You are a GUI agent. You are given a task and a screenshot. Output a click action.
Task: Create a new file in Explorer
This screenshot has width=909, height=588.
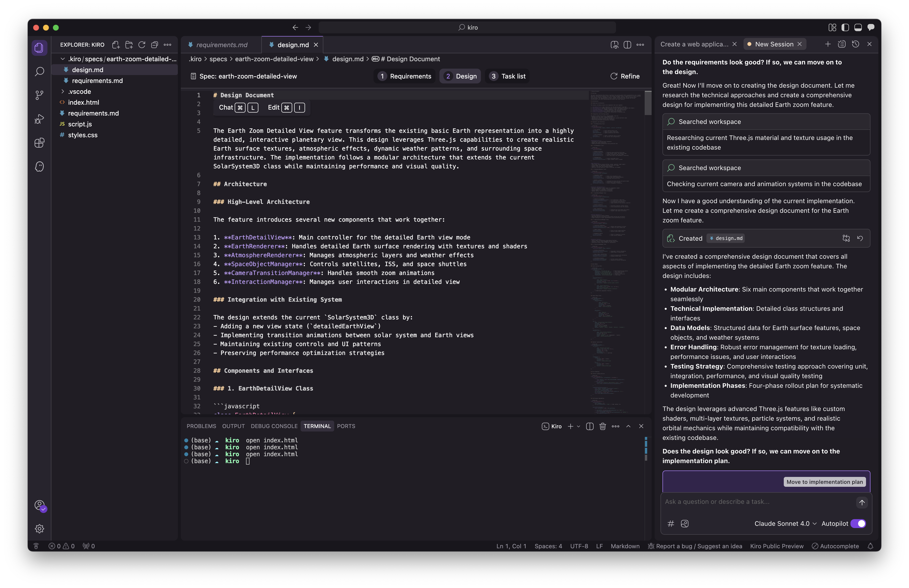pos(116,45)
